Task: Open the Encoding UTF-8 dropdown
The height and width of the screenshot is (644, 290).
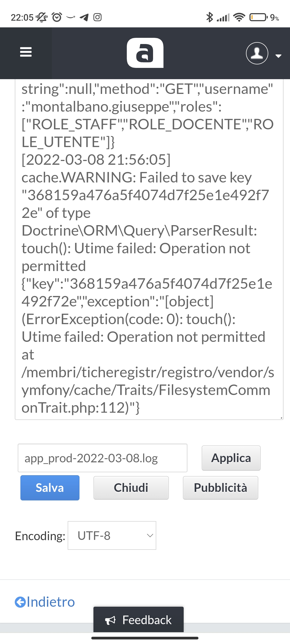Action: pos(112,536)
